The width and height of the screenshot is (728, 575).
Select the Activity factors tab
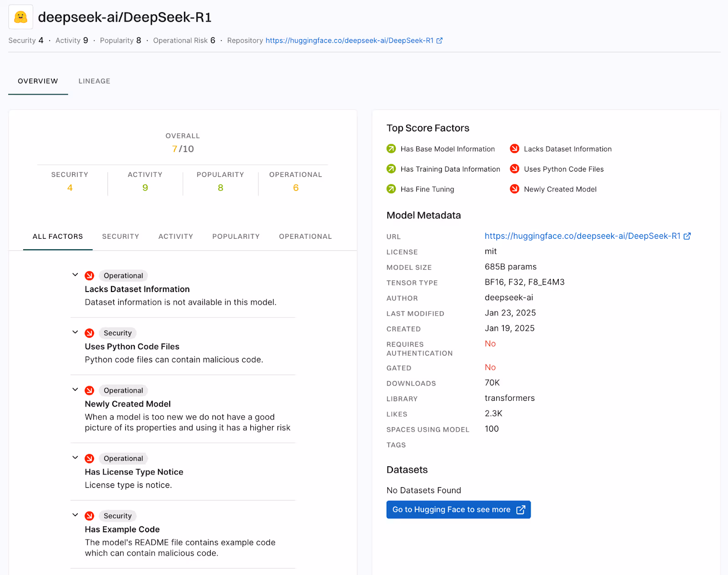click(176, 237)
